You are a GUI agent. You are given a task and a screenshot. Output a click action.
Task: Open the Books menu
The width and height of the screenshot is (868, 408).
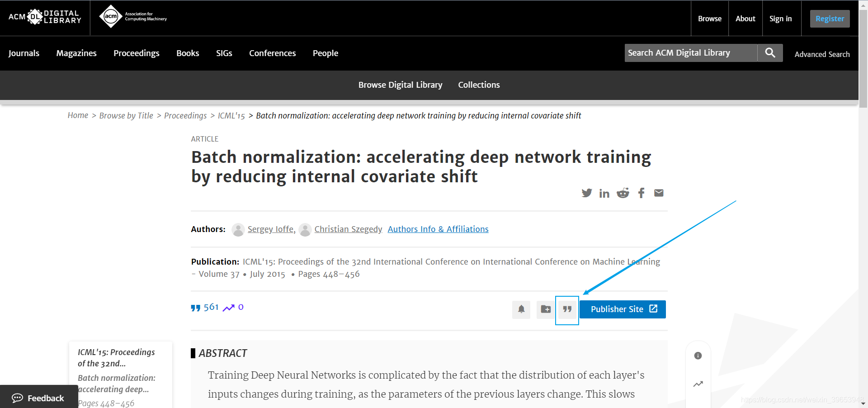point(188,53)
